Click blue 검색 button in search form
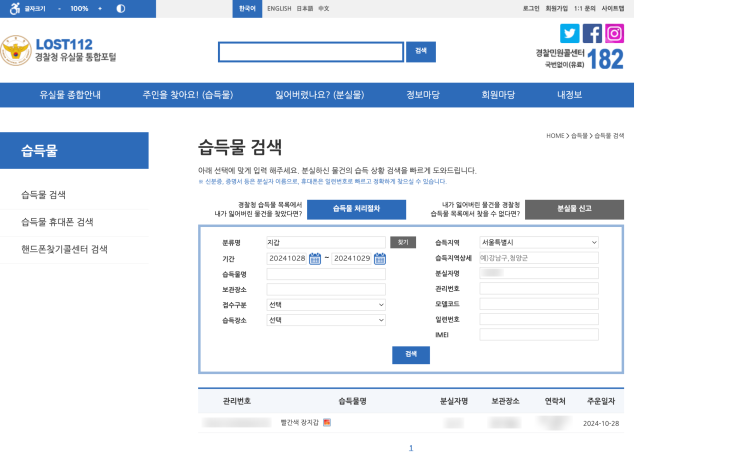The height and width of the screenshot is (473, 743). pyautogui.click(x=411, y=355)
